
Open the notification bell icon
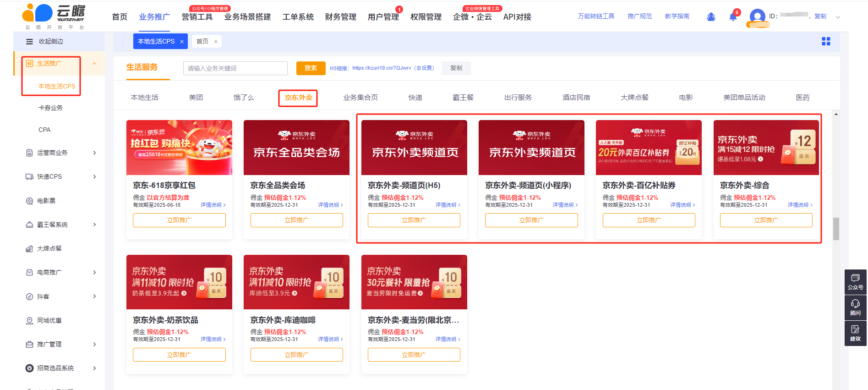click(x=733, y=16)
